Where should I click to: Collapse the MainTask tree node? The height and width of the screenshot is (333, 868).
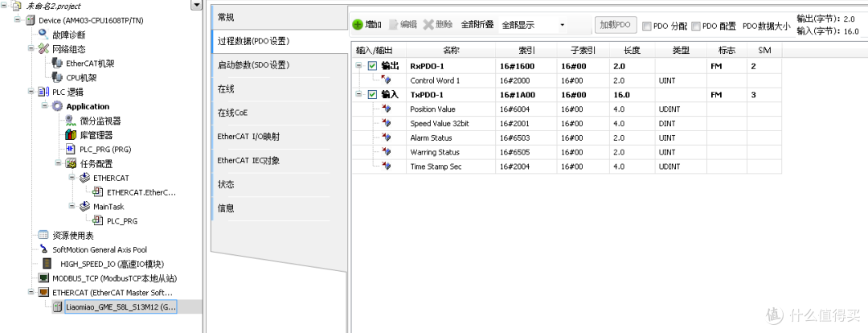72,206
